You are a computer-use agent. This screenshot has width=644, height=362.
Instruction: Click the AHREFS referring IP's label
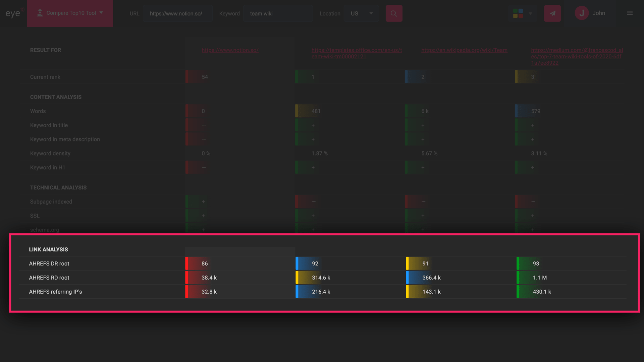click(55, 292)
